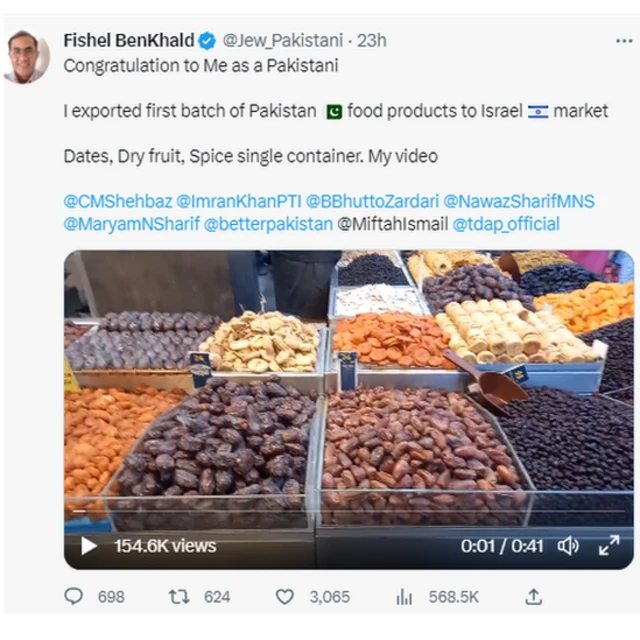Open the @ImranKhanPTI mention

[238, 201]
